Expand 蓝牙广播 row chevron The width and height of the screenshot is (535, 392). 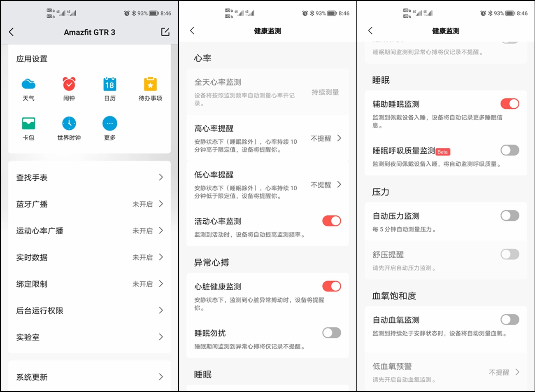click(x=161, y=204)
